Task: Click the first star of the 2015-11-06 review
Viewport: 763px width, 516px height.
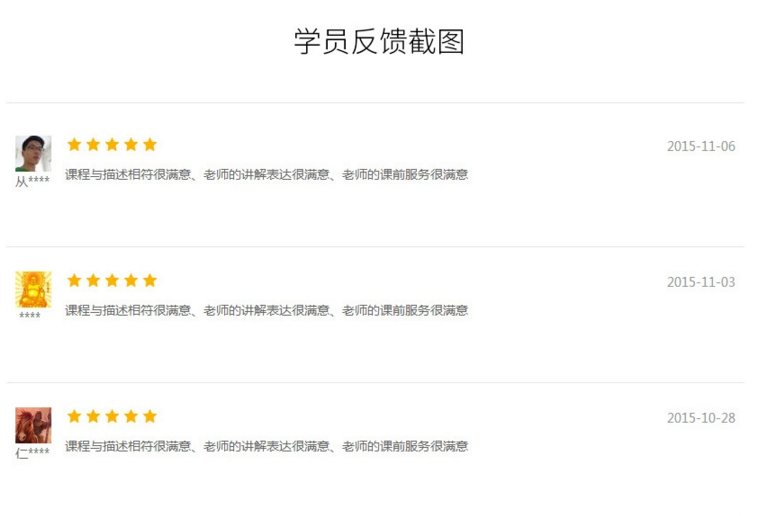Action: (x=74, y=144)
